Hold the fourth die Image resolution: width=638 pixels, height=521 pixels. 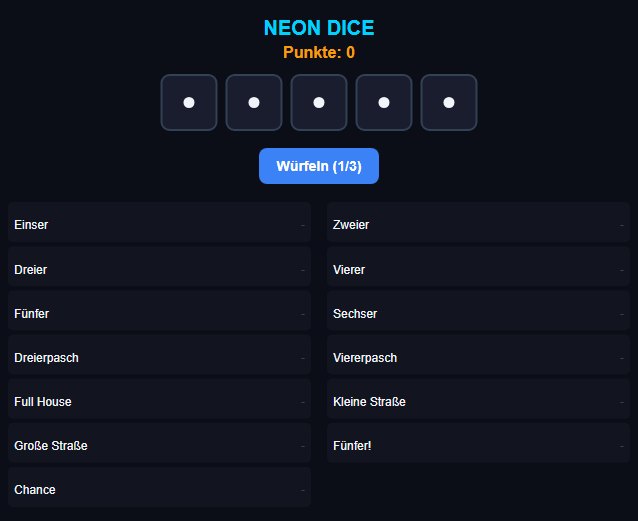click(384, 103)
